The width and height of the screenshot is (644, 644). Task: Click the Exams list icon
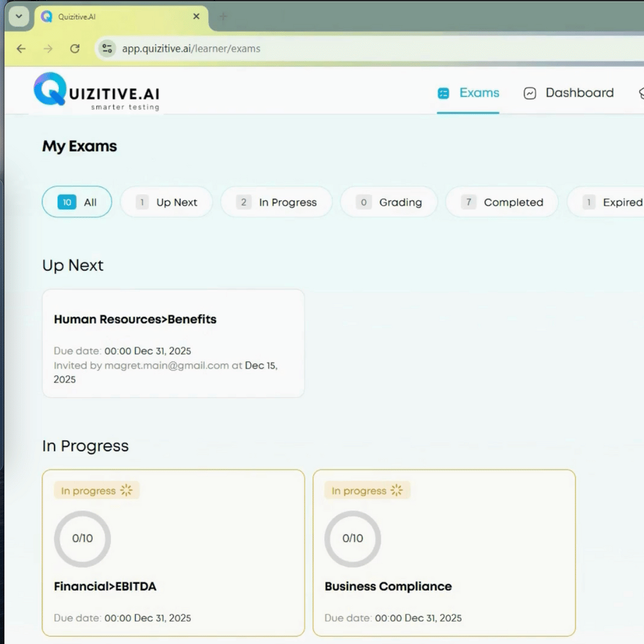pos(443,93)
